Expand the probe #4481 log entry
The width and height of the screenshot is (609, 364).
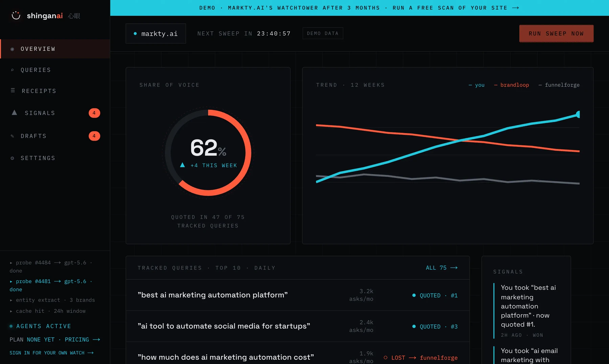click(x=51, y=285)
